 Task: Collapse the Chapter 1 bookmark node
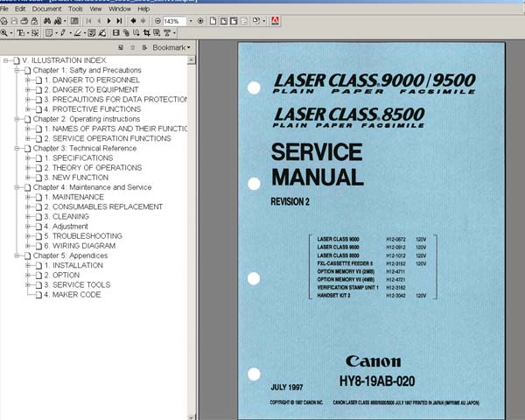(x=17, y=70)
